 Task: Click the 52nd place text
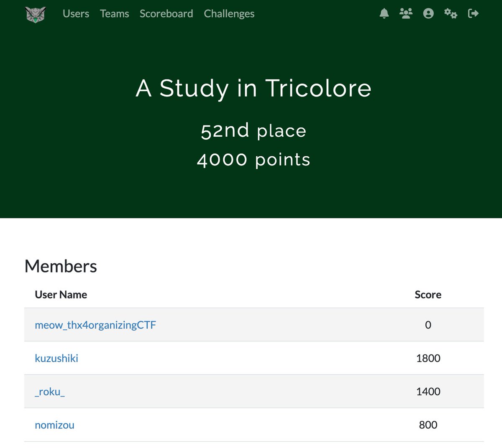click(x=254, y=131)
